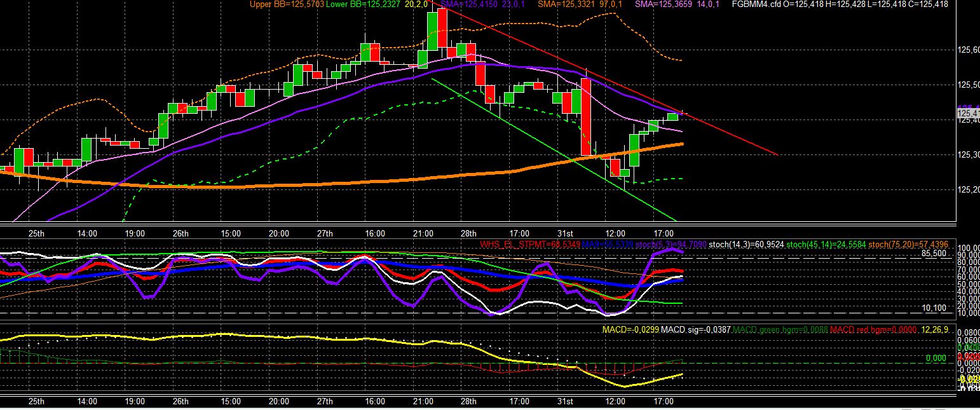Click the orange SMA=125,3321 legend label
This screenshot has height=410, width=980.
(567, 4)
